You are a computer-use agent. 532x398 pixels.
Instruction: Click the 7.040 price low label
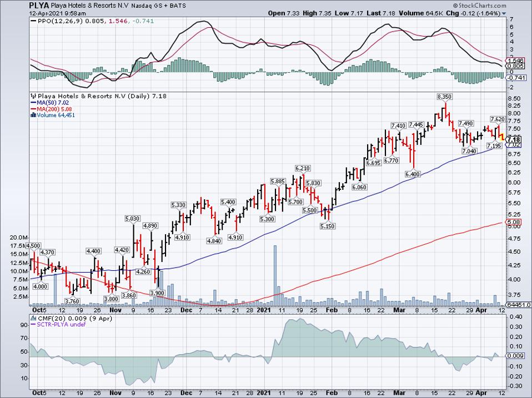pos(470,151)
